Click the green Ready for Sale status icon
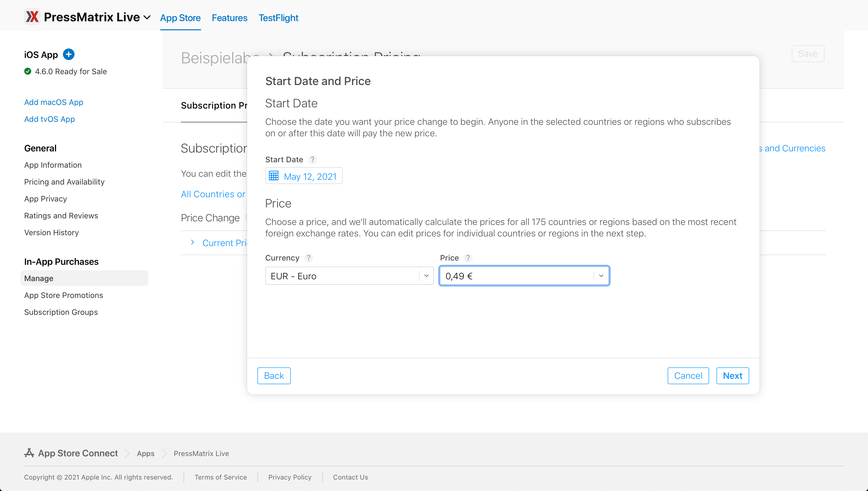Image resolution: width=868 pixels, height=491 pixels. coord(28,71)
